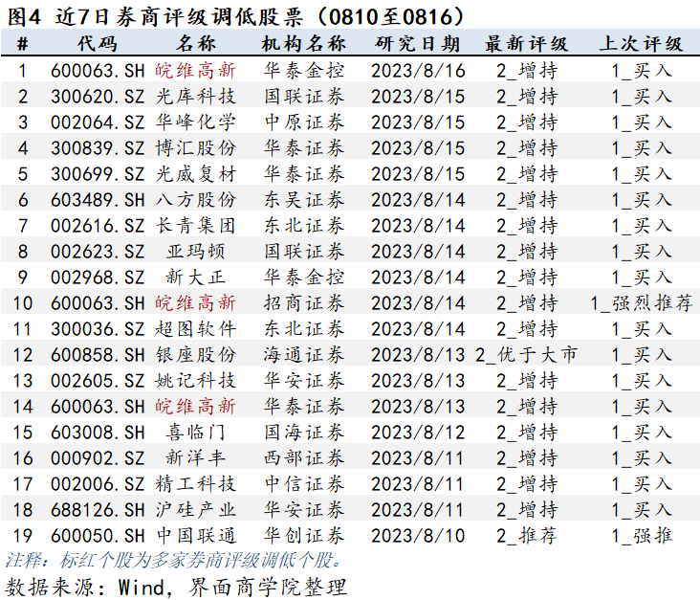Screen dimensions: 700x600
Task: Select stock code 002605.SZ
Action: tap(98, 381)
